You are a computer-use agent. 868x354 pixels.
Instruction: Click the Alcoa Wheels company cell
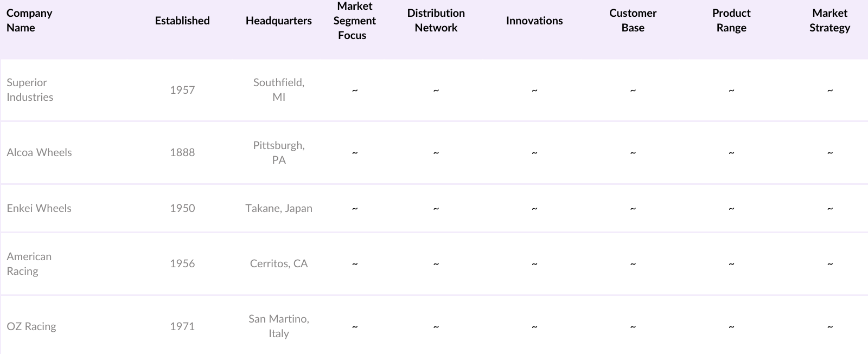click(39, 152)
